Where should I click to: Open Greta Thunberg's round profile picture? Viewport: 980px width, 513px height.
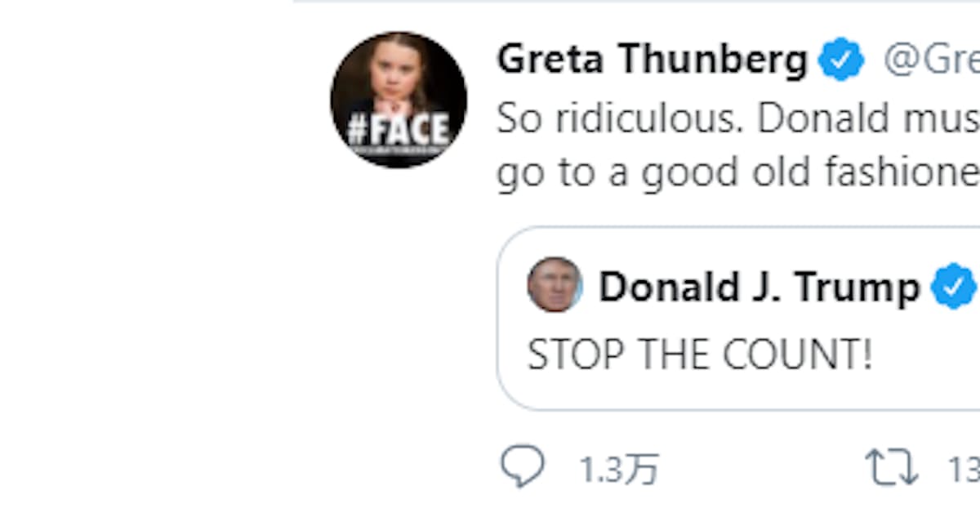(x=399, y=90)
